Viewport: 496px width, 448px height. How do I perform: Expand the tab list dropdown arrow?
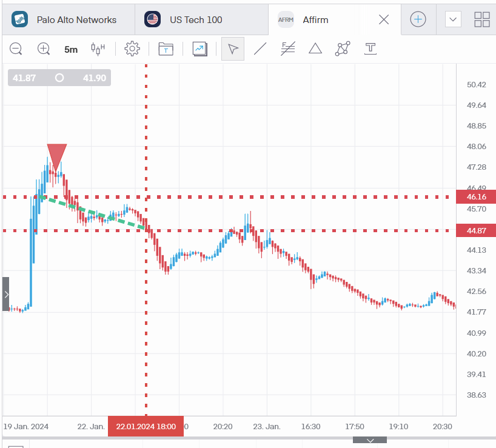click(x=453, y=19)
